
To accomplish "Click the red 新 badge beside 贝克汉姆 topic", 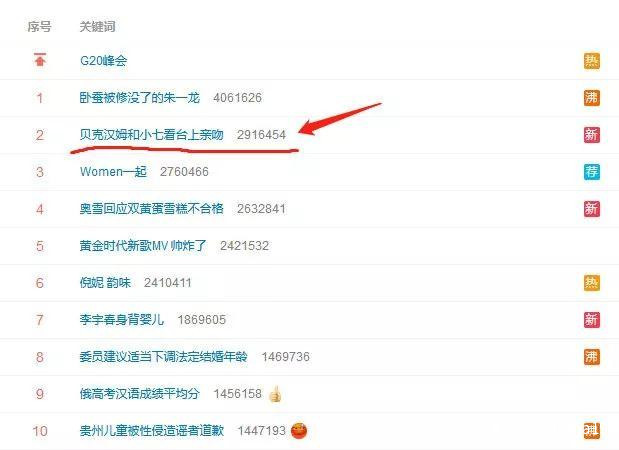I will [591, 135].
